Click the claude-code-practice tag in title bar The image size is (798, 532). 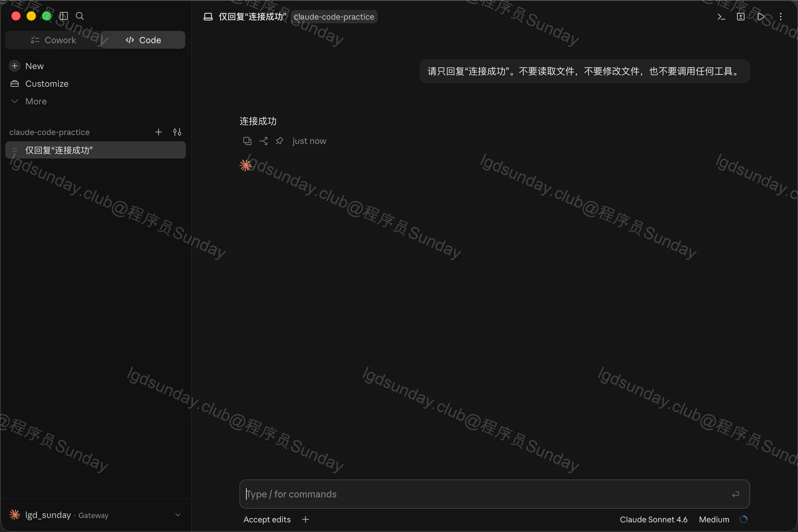334,16
